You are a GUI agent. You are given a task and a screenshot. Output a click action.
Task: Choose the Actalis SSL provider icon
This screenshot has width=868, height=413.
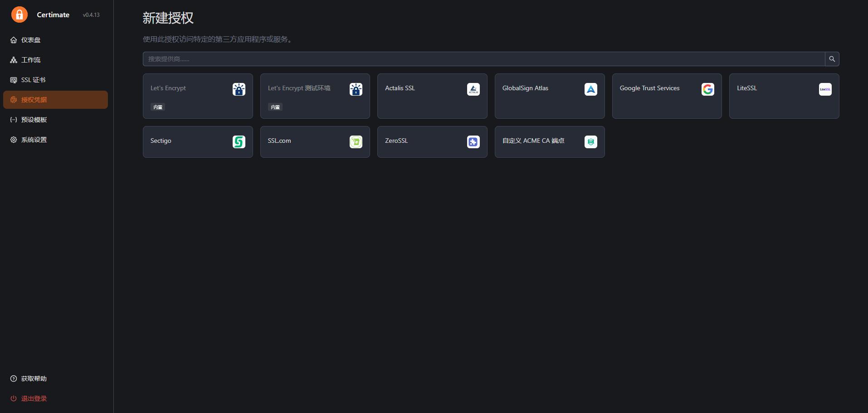tap(473, 89)
